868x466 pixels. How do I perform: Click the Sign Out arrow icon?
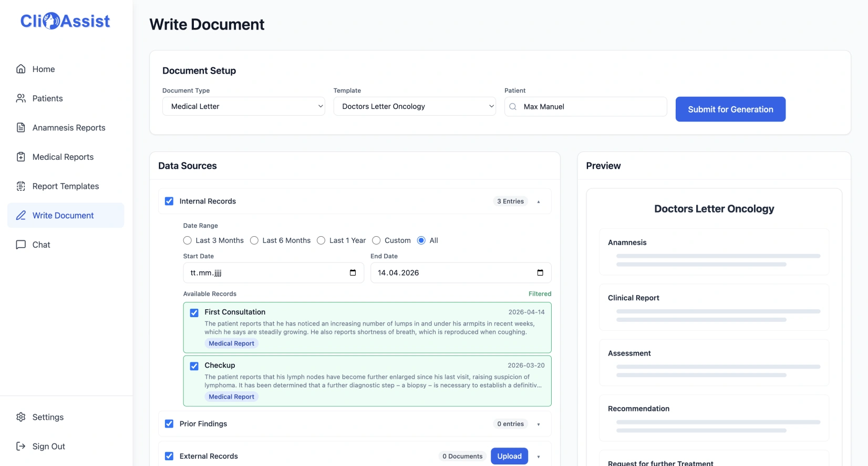click(21, 447)
